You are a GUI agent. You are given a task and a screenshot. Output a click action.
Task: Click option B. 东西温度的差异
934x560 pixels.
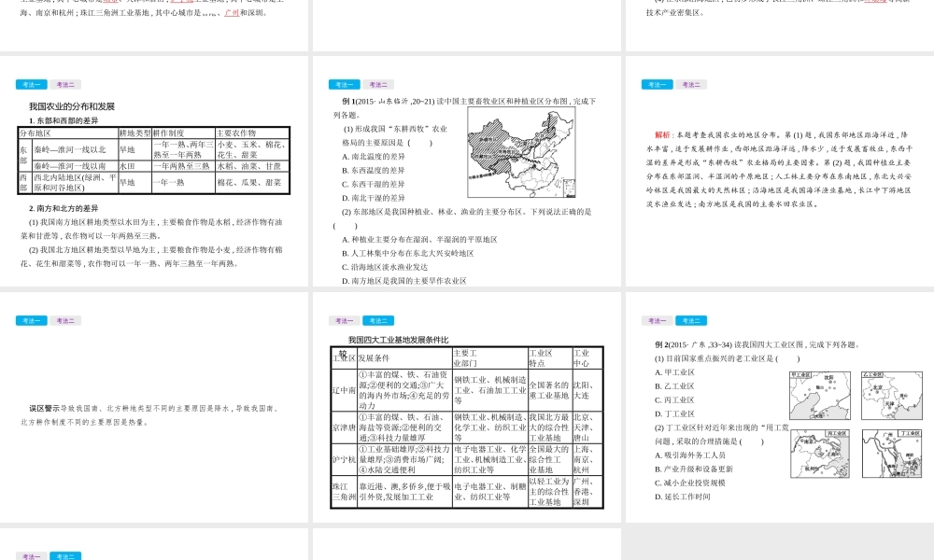[374, 170]
